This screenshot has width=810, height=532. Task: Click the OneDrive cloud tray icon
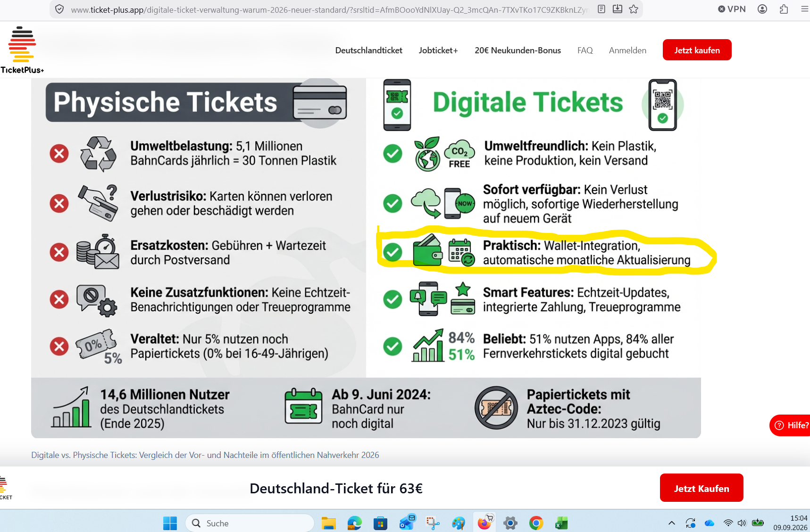point(710,523)
